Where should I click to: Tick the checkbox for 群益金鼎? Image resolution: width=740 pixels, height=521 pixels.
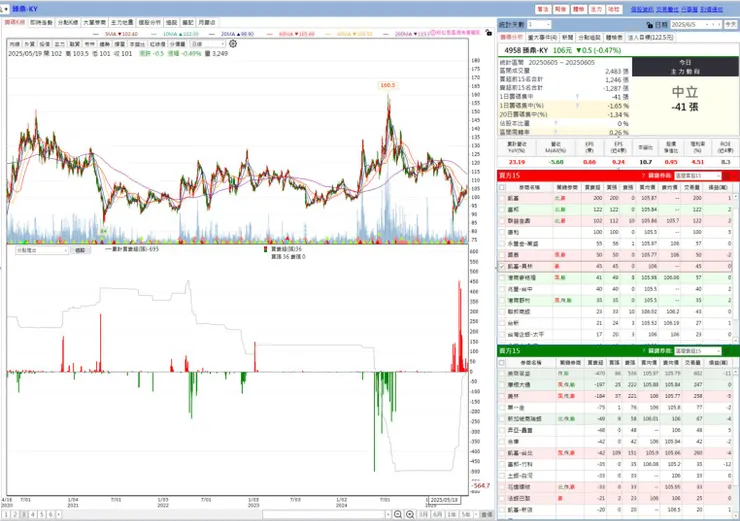(x=502, y=221)
